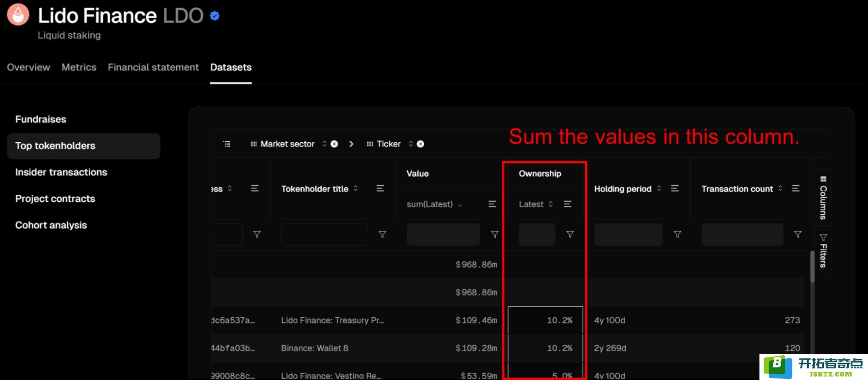This screenshot has height=380, width=868.
Task: Open the Filters side panel
Action: click(823, 250)
